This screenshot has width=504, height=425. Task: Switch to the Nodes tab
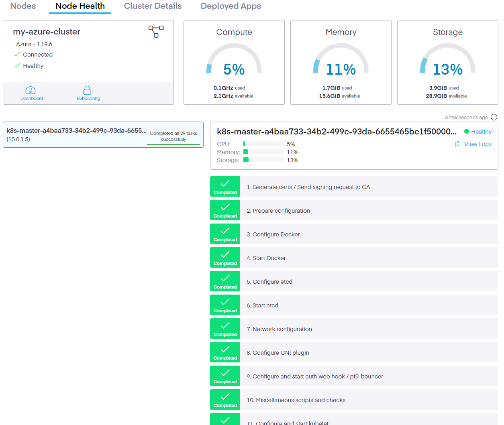tap(22, 6)
